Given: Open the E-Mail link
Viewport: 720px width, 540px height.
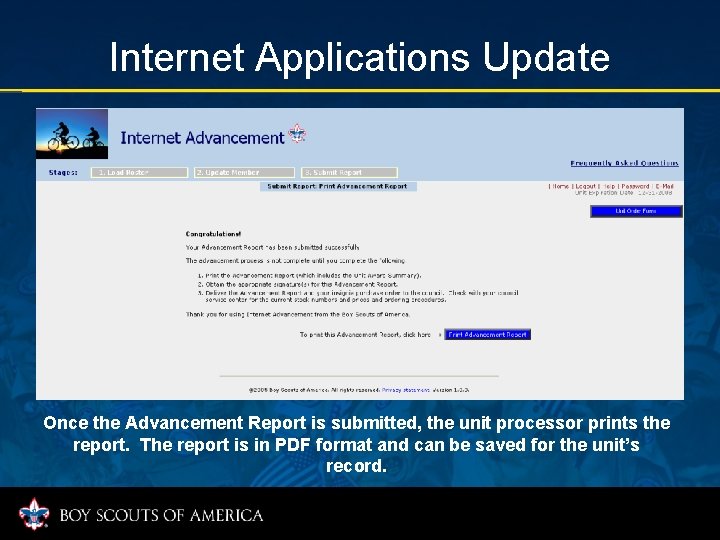Looking at the screenshot, I should click(664, 186).
